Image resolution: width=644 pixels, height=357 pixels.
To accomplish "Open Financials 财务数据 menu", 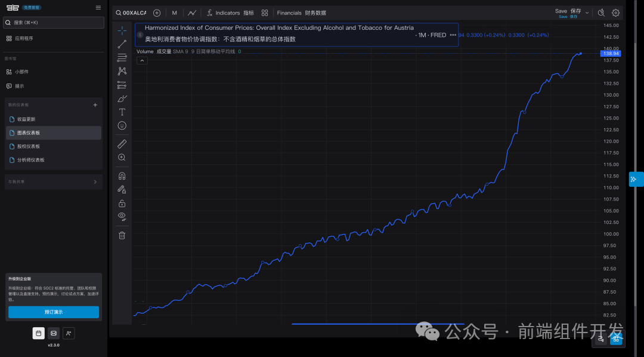I will 301,13.
